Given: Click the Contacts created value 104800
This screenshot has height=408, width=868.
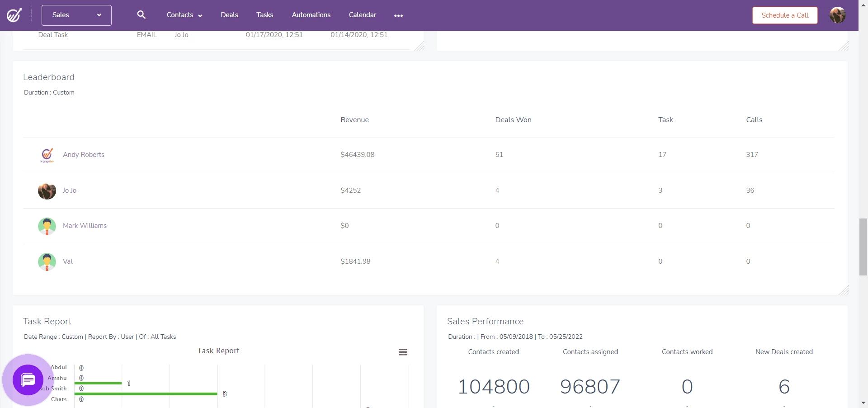Looking at the screenshot, I should (x=494, y=387).
